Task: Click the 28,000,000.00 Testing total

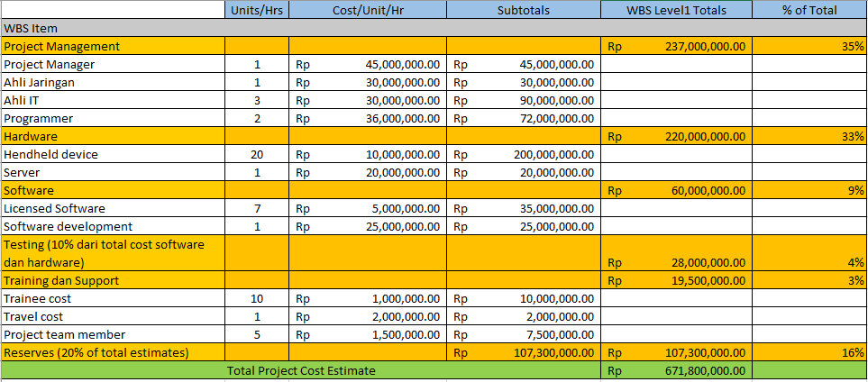Action: point(677,253)
